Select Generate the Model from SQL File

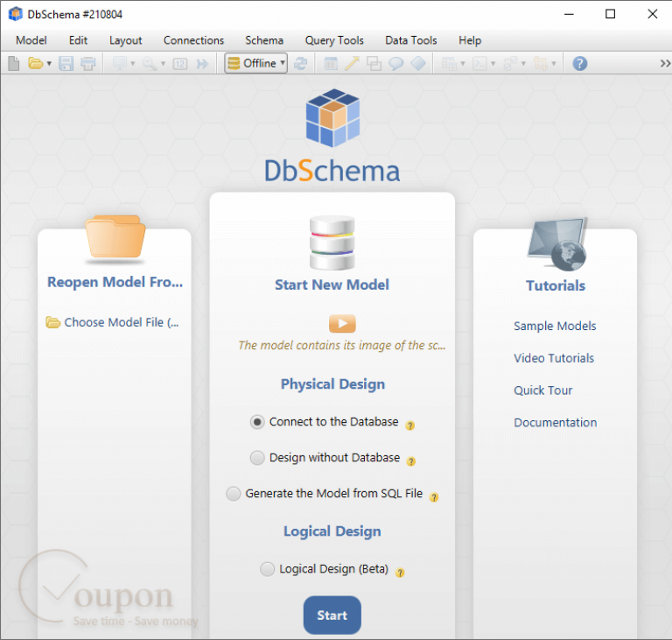pyautogui.click(x=233, y=494)
